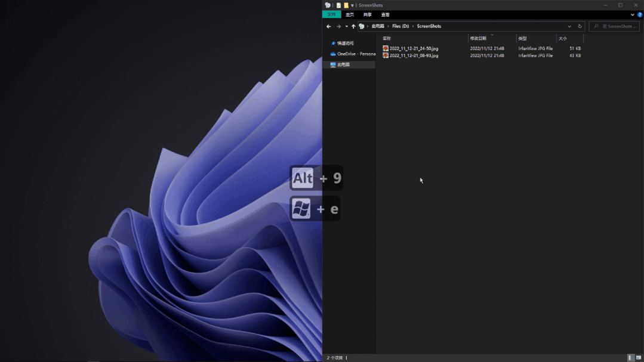
Task: Select 此电脑 in the navigation pane
Action: (343, 64)
